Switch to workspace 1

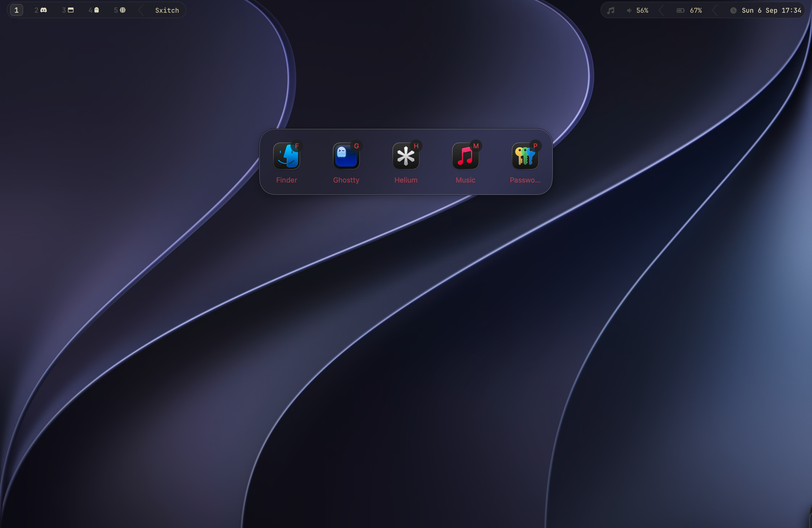coord(16,10)
